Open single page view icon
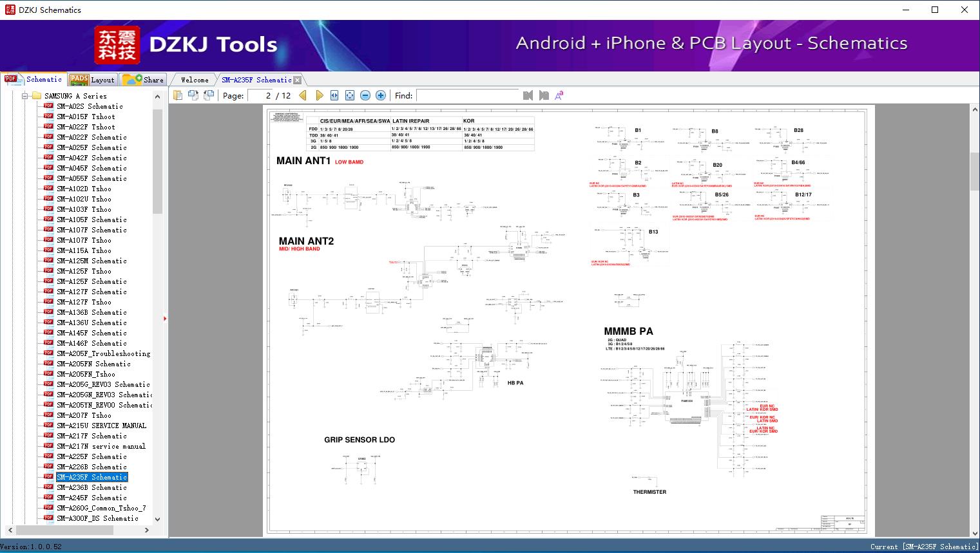 (178, 95)
